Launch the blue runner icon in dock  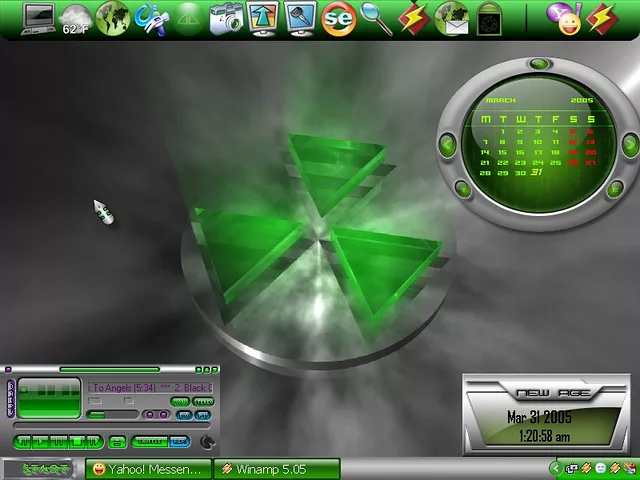pyautogui.click(x=152, y=19)
